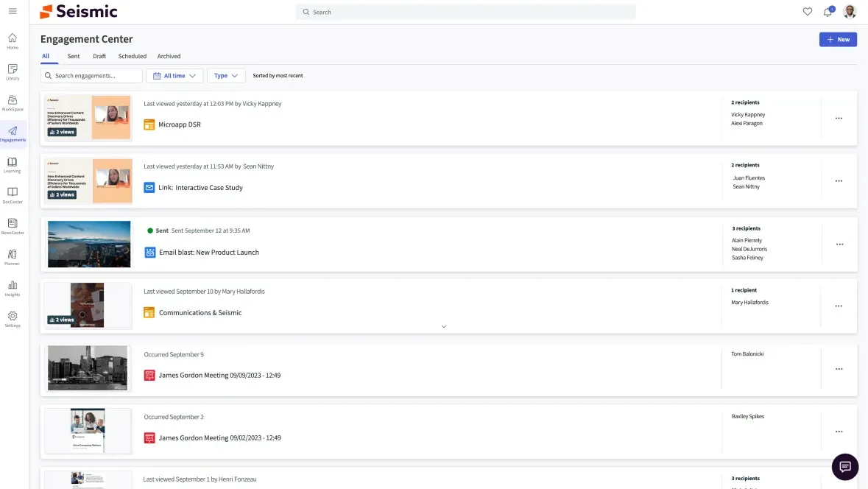Switch to the Sent tab
This screenshot has width=868, height=489.
point(73,56)
